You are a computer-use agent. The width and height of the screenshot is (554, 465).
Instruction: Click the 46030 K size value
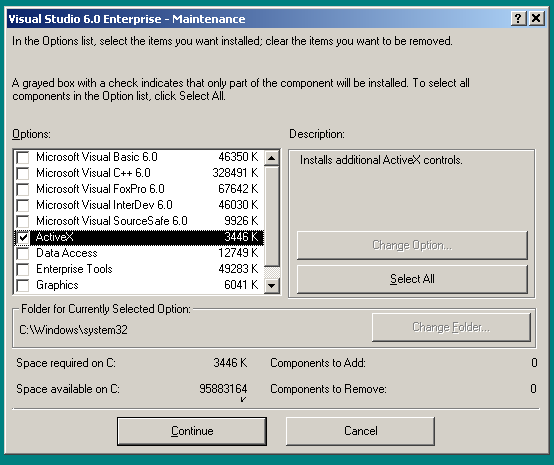pyautogui.click(x=238, y=205)
